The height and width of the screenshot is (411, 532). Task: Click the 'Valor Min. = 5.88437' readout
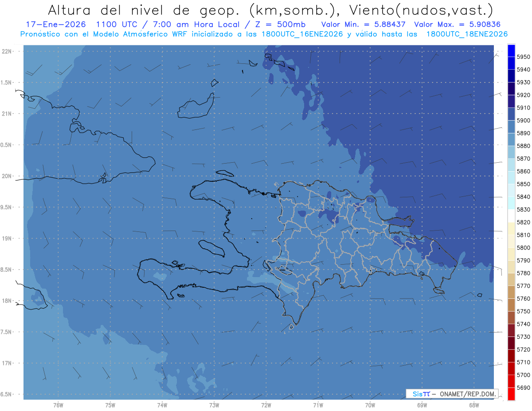pyautogui.click(x=364, y=24)
